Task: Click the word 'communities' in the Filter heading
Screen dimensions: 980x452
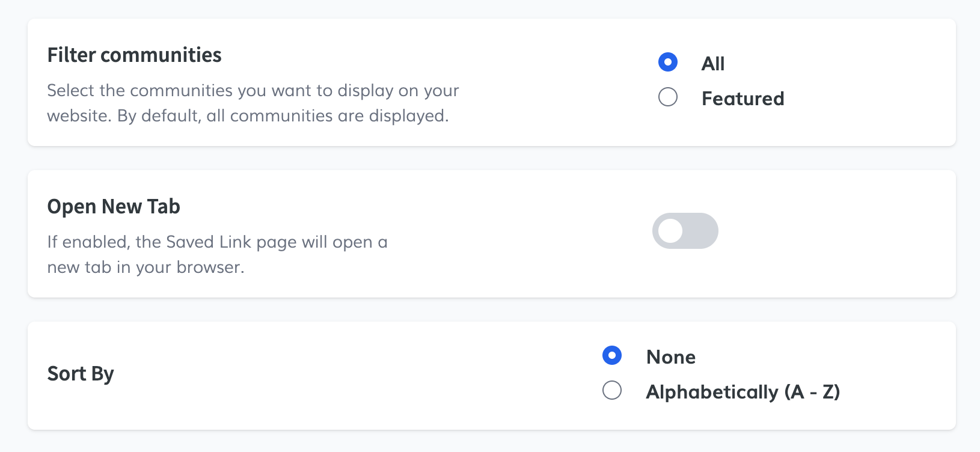Action: [161, 55]
